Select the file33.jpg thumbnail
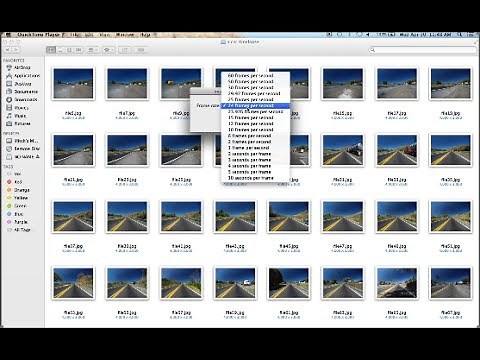480x360 pixels. (x=397, y=150)
